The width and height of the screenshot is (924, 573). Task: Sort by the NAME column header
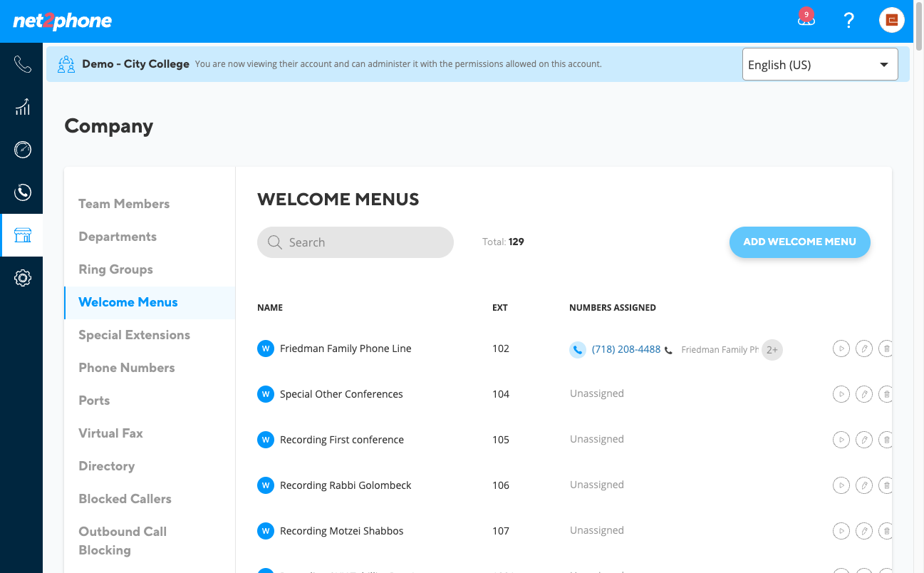click(270, 308)
